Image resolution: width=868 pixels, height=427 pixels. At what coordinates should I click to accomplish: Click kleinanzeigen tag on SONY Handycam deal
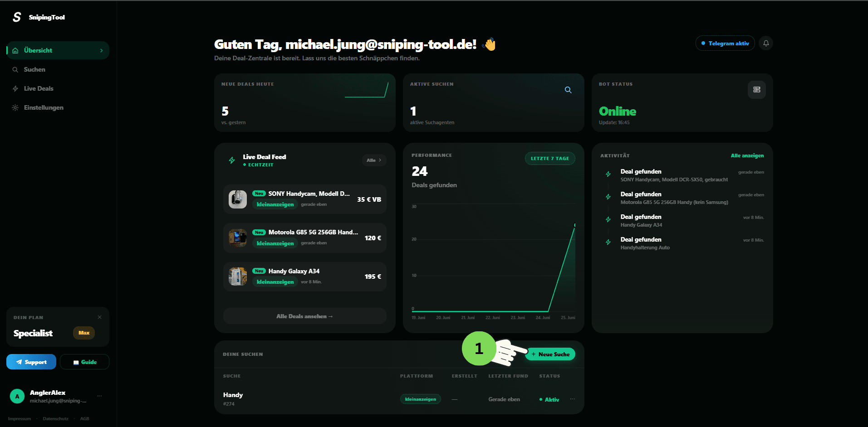point(275,204)
